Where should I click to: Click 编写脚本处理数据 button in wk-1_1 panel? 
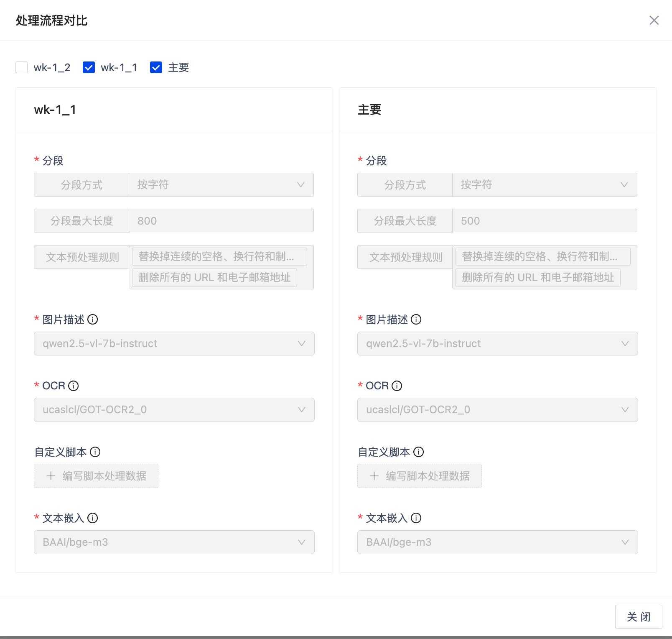(96, 476)
